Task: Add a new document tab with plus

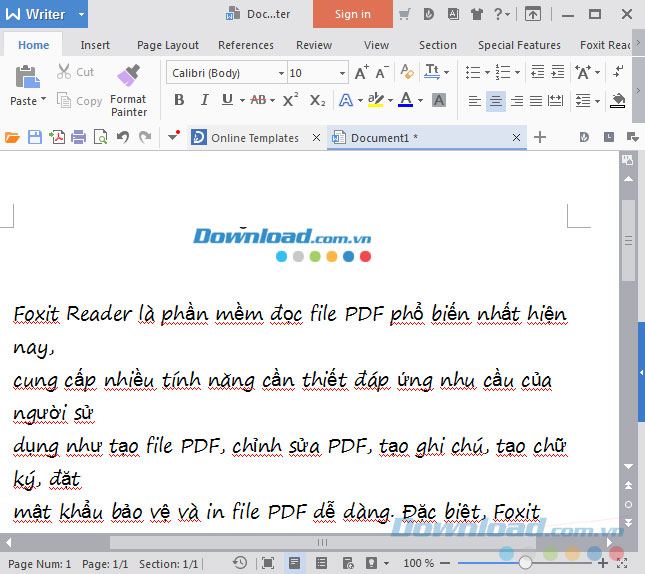Action: tap(540, 137)
